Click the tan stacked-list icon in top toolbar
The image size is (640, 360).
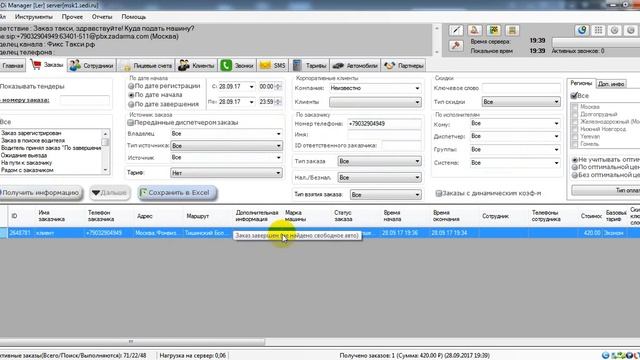tap(512, 30)
